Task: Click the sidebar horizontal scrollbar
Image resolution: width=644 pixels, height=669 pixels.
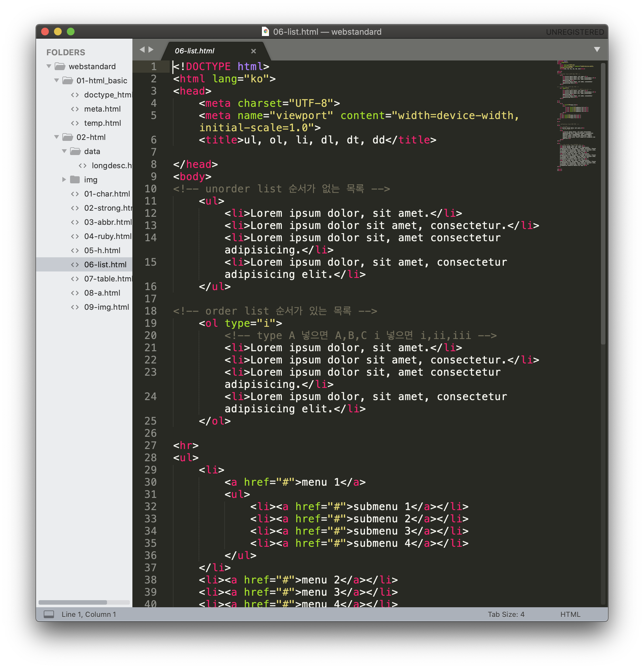Action: (x=73, y=602)
